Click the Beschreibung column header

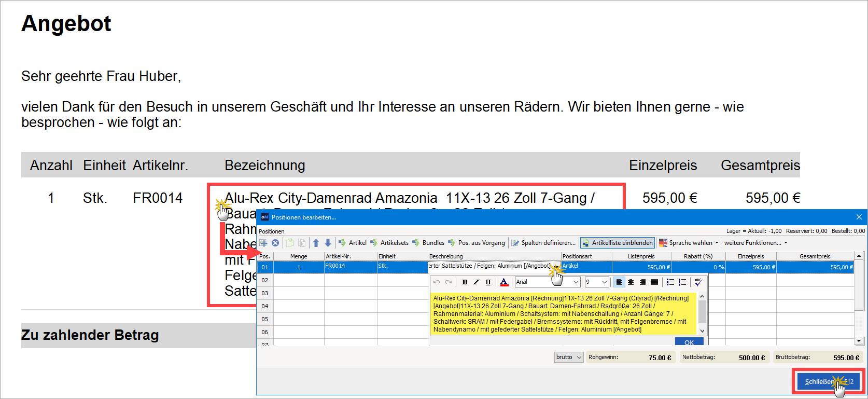(495, 256)
